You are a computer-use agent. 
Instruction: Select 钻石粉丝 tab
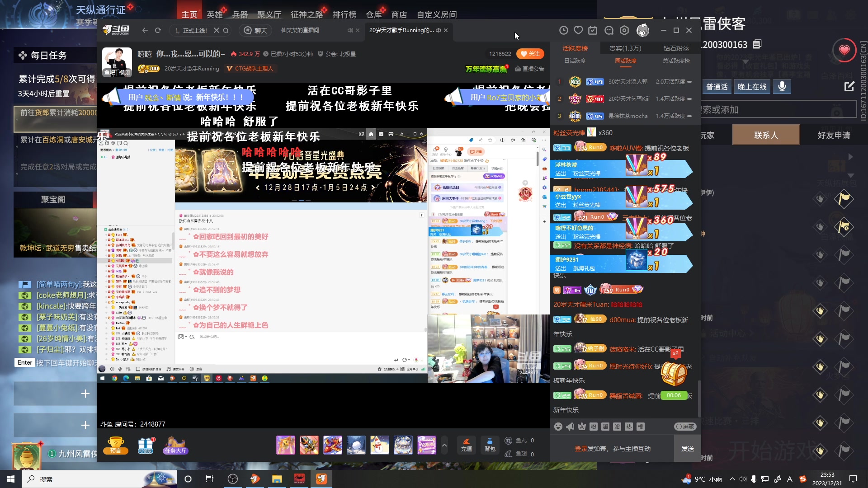click(x=676, y=48)
